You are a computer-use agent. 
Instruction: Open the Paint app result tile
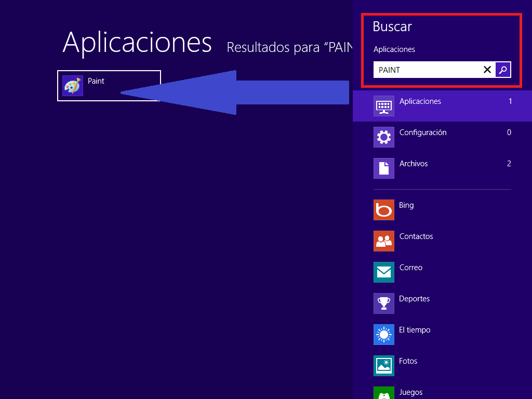point(109,86)
